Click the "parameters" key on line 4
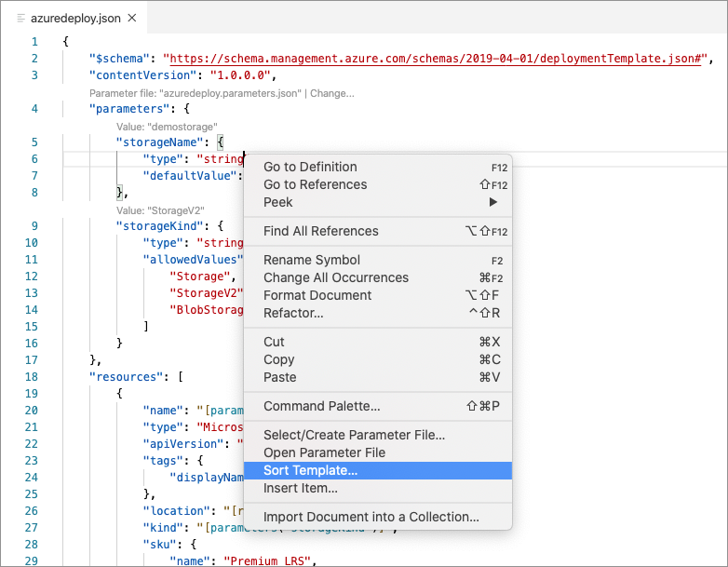The height and width of the screenshot is (567, 728). (129, 109)
